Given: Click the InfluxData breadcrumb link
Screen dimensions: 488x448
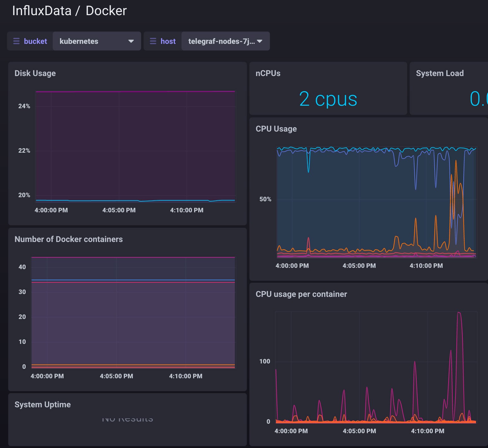Looking at the screenshot, I should pos(41,10).
